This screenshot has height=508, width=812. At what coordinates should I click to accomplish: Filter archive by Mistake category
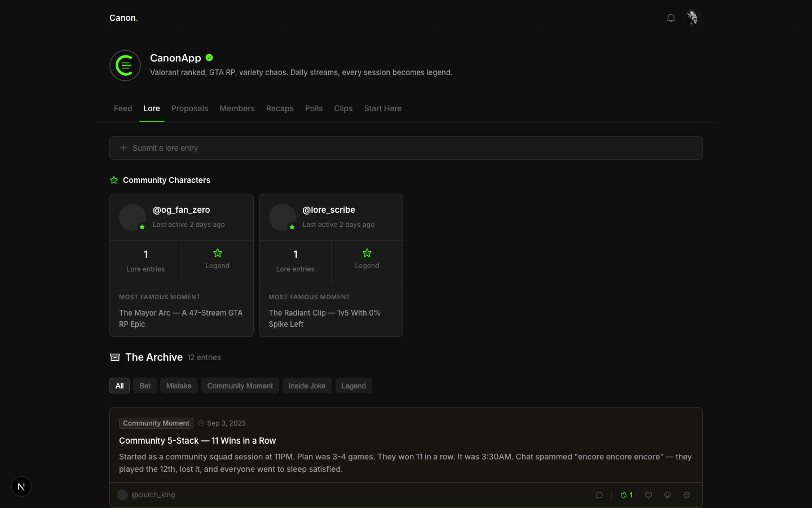(x=179, y=386)
